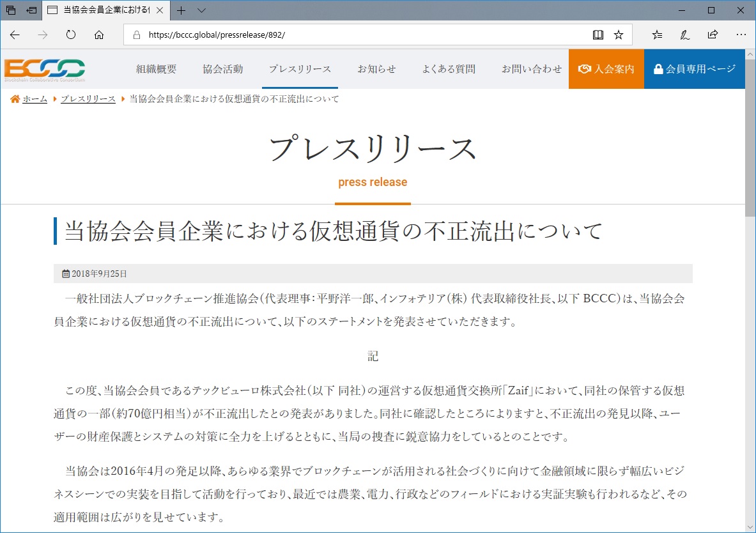This screenshot has height=533, width=756.
Task: Navigate back to the previous page
Action: click(14, 35)
